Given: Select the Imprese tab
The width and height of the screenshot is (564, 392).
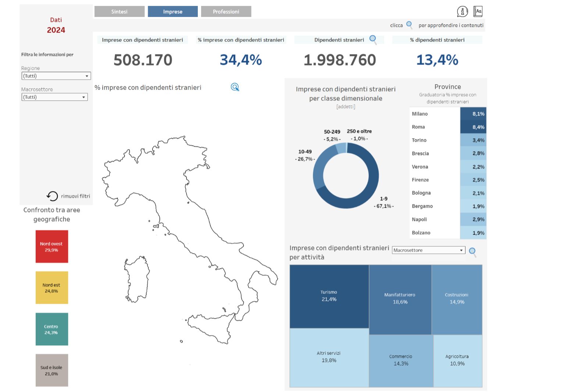Looking at the screenshot, I should tap(173, 12).
